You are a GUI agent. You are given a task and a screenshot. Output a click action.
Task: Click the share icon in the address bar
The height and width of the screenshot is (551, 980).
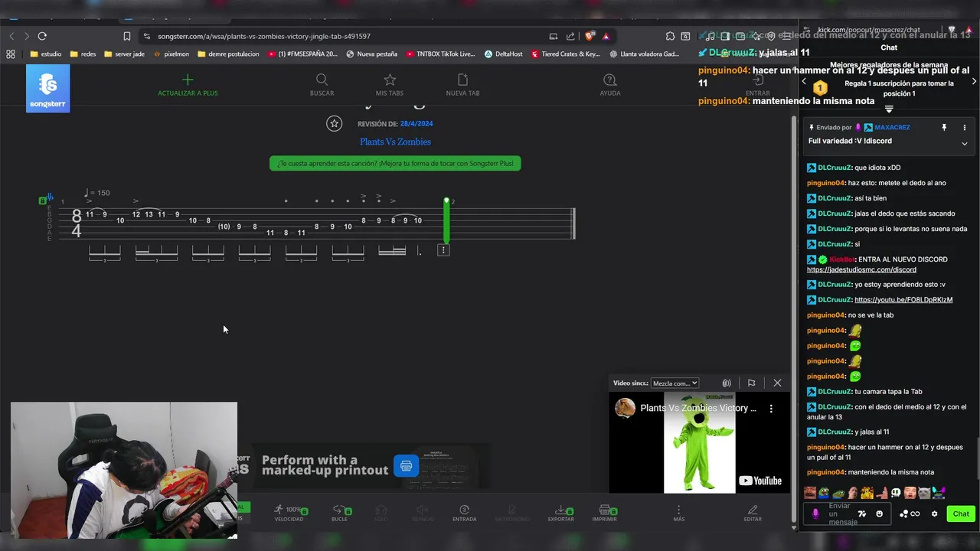point(570,36)
